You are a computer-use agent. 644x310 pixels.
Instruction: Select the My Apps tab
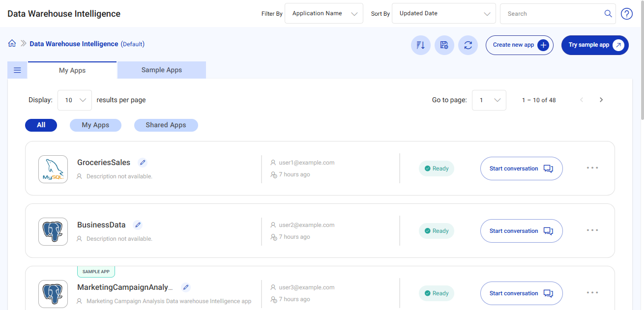[72, 70]
